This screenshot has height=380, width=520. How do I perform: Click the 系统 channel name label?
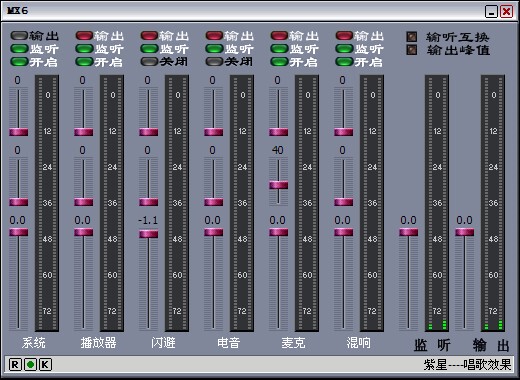[34, 343]
